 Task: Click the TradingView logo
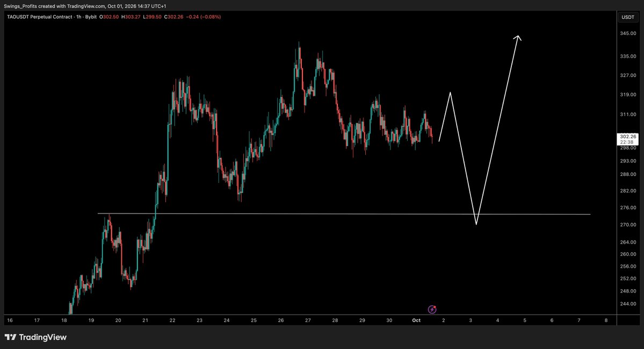[35, 337]
